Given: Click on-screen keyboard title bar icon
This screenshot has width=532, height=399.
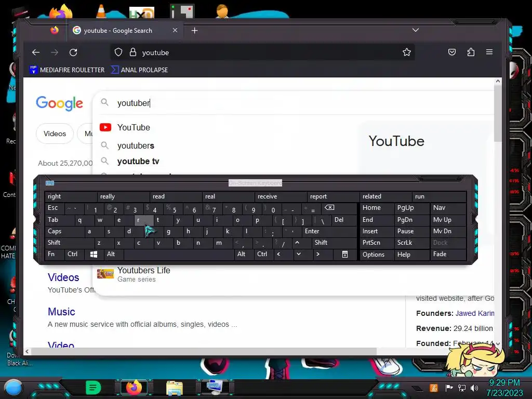Looking at the screenshot, I should coord(50,183).
